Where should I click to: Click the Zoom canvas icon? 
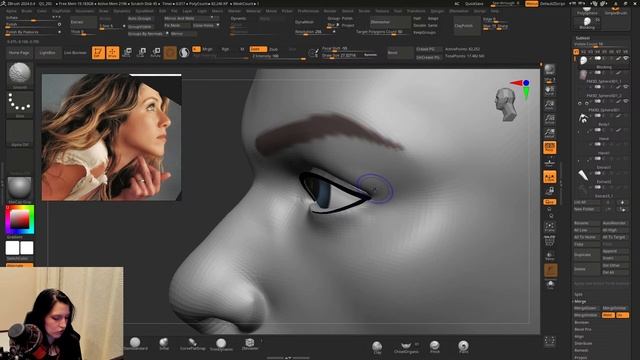(550, 104)
